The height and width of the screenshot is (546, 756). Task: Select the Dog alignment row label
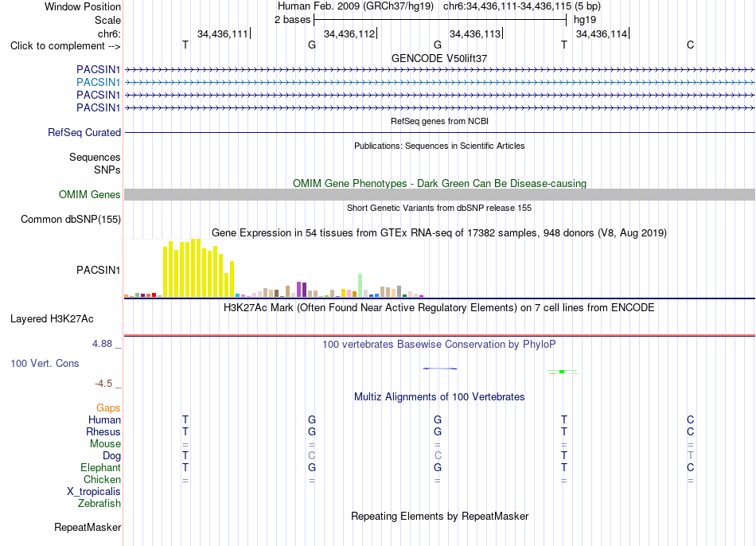coord(112,456)
